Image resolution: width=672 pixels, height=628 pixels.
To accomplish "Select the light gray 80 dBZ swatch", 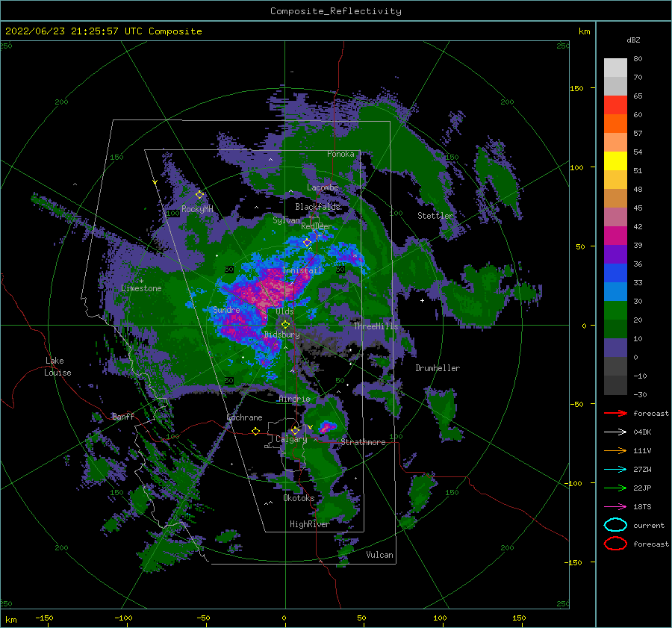I will coord(615,67).
